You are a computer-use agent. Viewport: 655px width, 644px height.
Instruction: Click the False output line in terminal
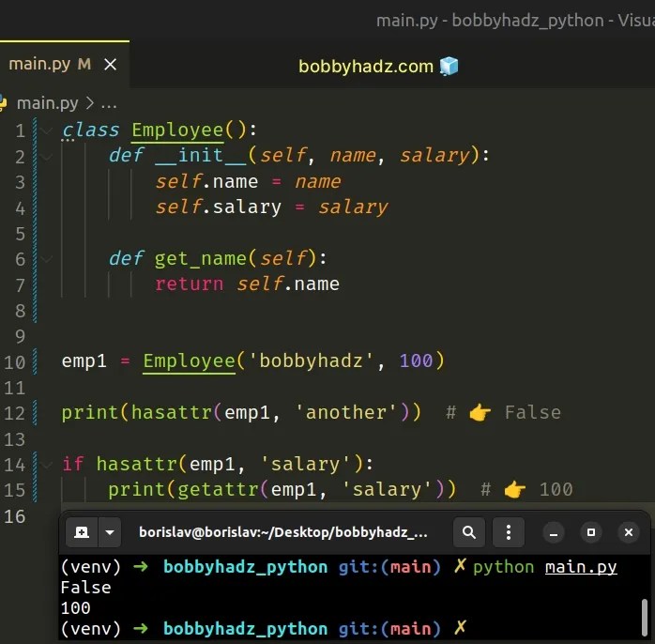pyautogui.click(x=85, y=588)
